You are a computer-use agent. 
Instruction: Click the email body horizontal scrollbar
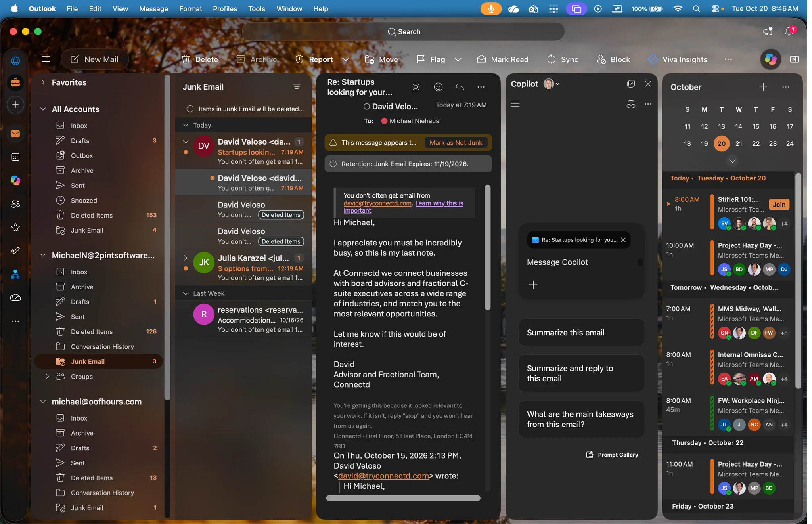[403, 498]
